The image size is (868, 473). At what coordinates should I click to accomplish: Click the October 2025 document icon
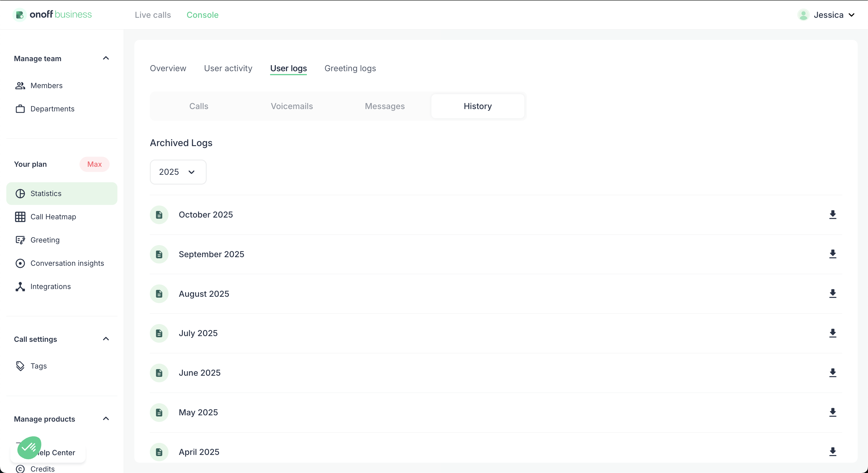pos(159,215)
